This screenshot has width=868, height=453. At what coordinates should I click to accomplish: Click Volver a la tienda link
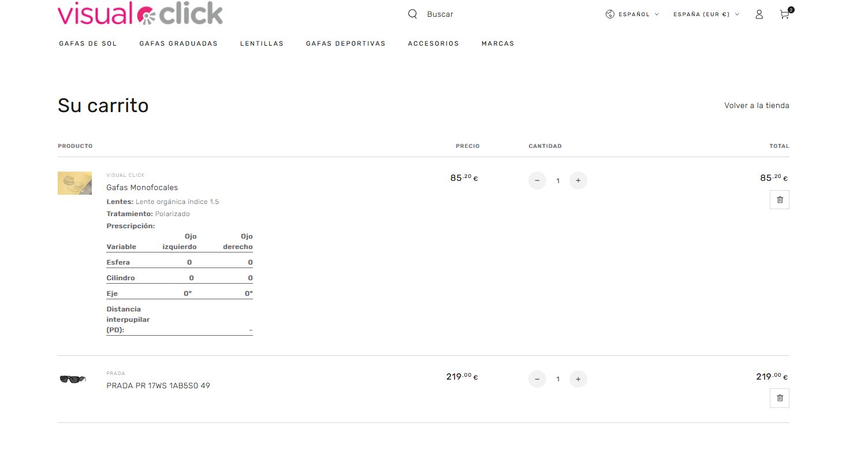click(x=757, y=106)
